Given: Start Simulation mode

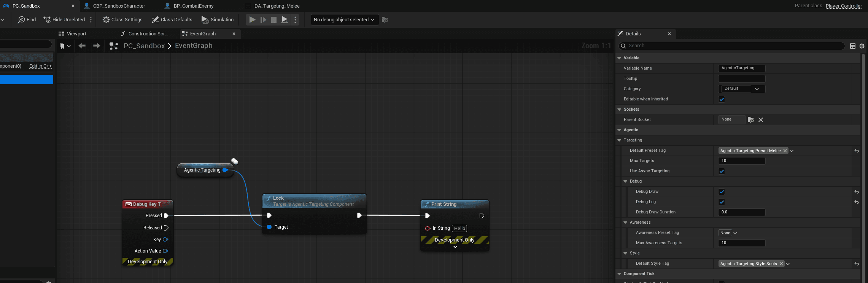Looking at the screenshot, I should (218, 20).
